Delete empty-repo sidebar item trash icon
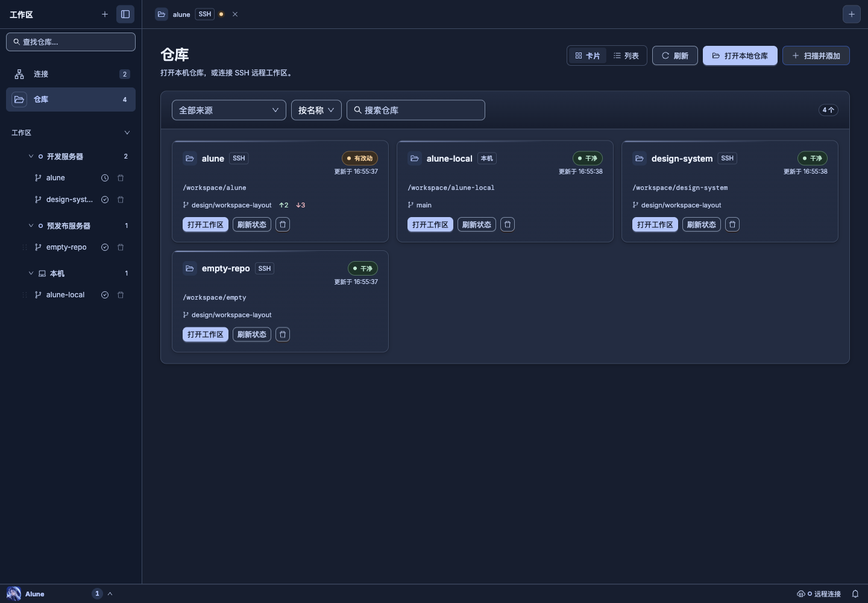 (x=121, y=247)
